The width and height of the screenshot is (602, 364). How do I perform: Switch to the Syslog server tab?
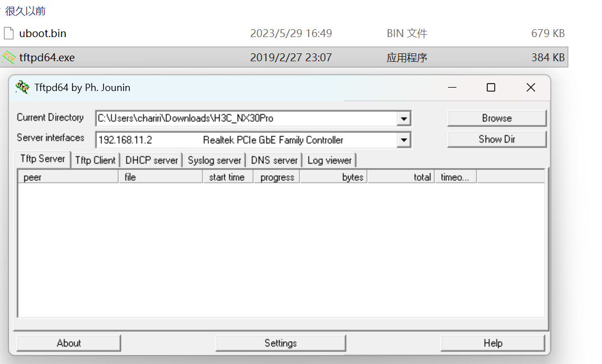click(214, 160)
